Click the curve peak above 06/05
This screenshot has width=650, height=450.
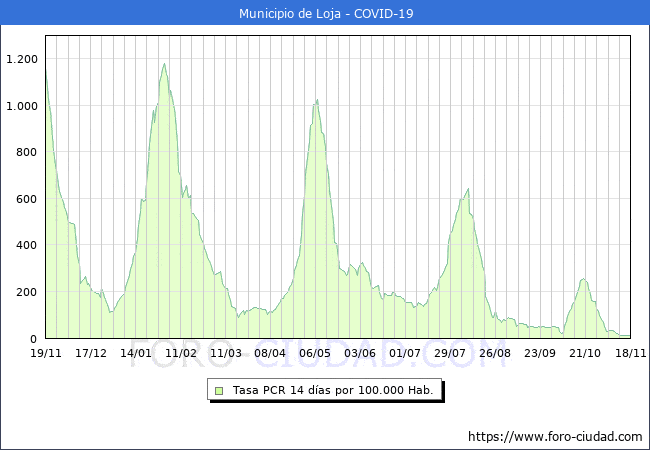(x=316, y=100)
